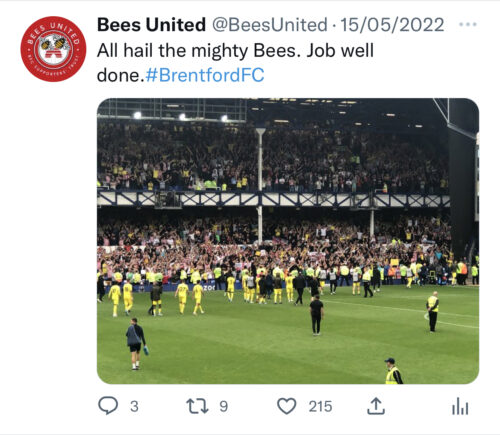Open the three-dot more options menu
The width and height of the screenshot is (500, 435).
tap(468, 24)
